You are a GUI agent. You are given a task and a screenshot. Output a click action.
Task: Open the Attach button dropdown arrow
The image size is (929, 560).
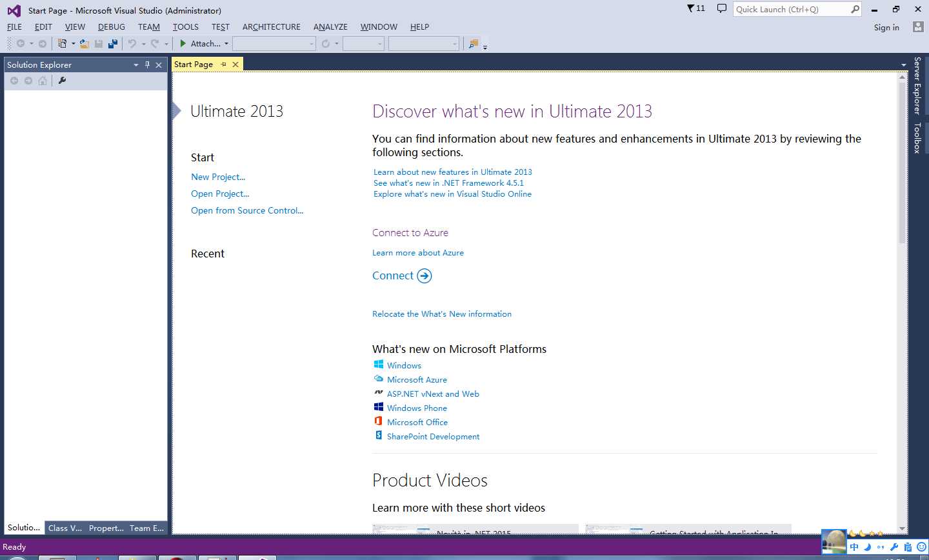pyautogui.click(x=226, y=44)
